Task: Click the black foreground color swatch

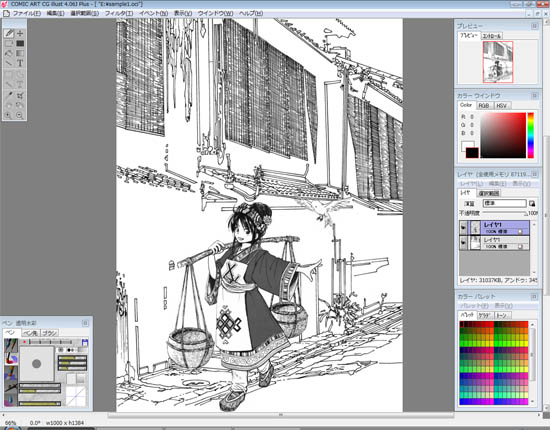Action: click(x=472, y=153)
